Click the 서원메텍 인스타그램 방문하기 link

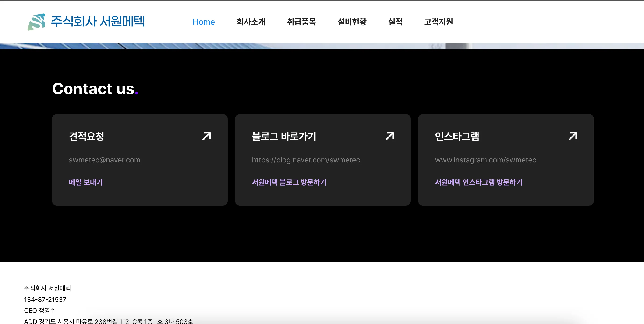click(478, 182)
